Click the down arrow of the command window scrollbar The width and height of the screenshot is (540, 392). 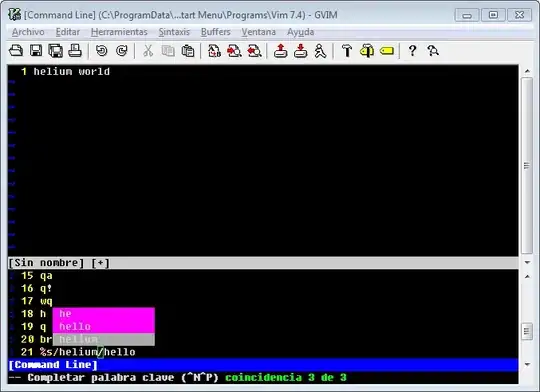pyautogui.click(x=527, y=364)
